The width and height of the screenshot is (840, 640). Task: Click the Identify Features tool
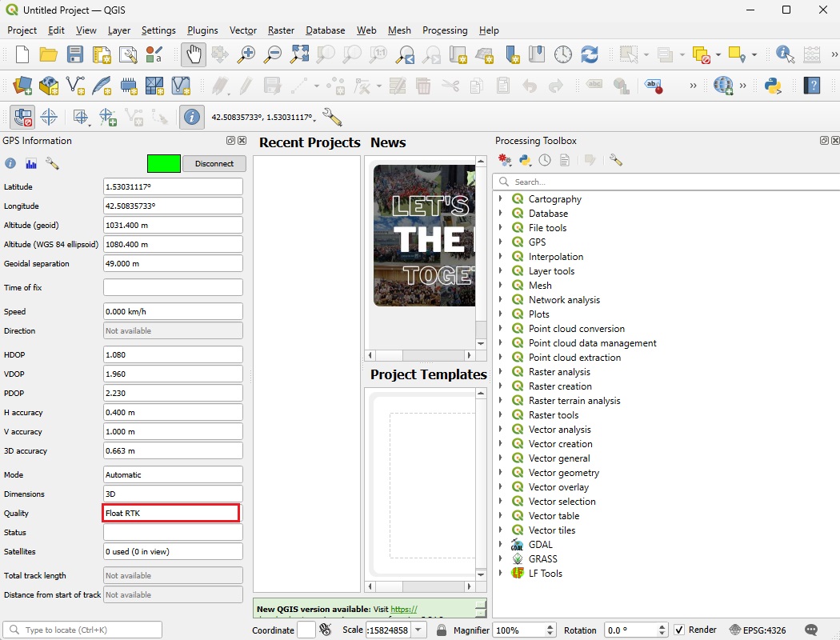[x=784, y=54]
